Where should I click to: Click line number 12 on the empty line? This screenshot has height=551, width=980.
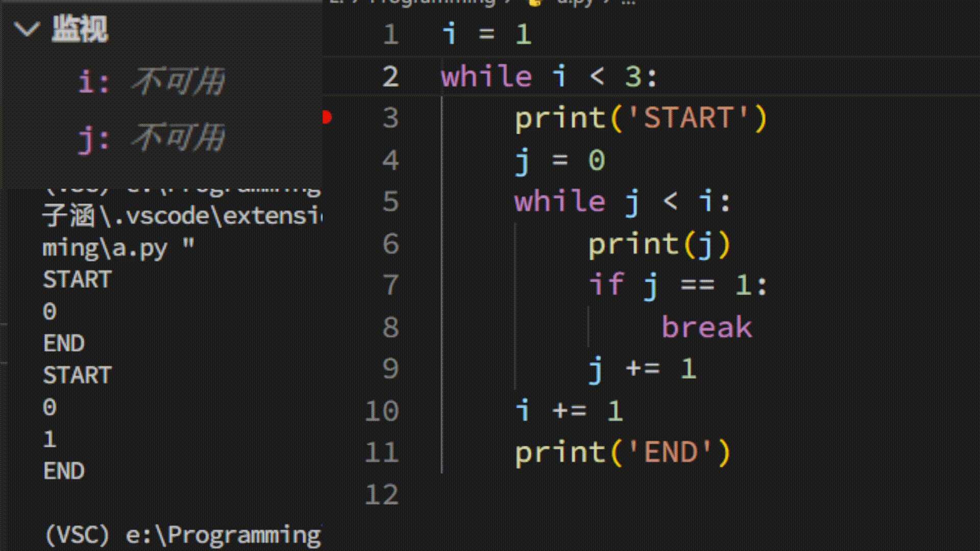click(382, 495)
